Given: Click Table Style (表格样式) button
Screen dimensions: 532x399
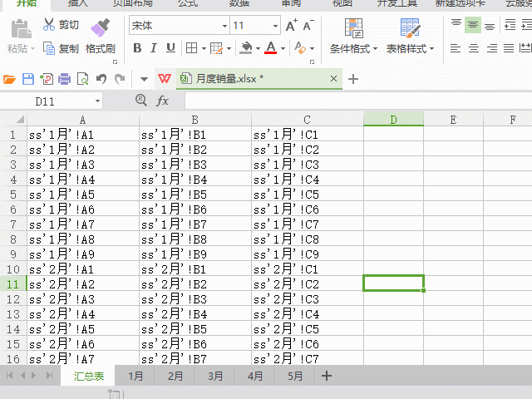Looking at the screenshot, I should (410, 36).
